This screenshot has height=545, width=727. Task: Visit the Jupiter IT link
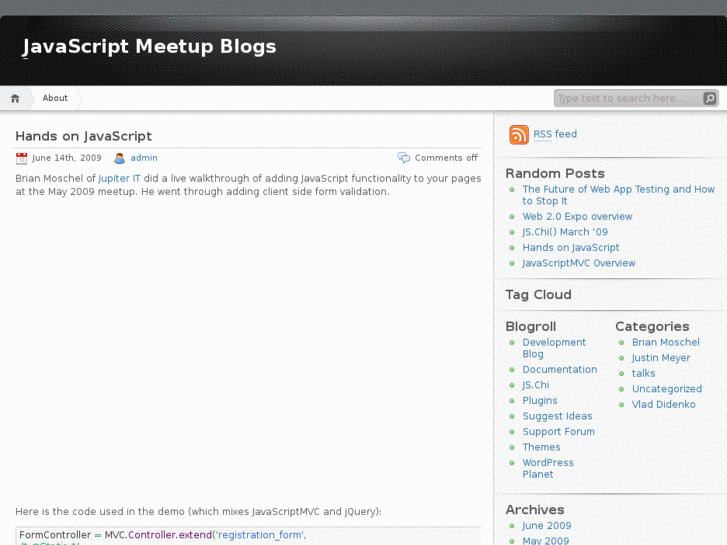click(119, 178)
